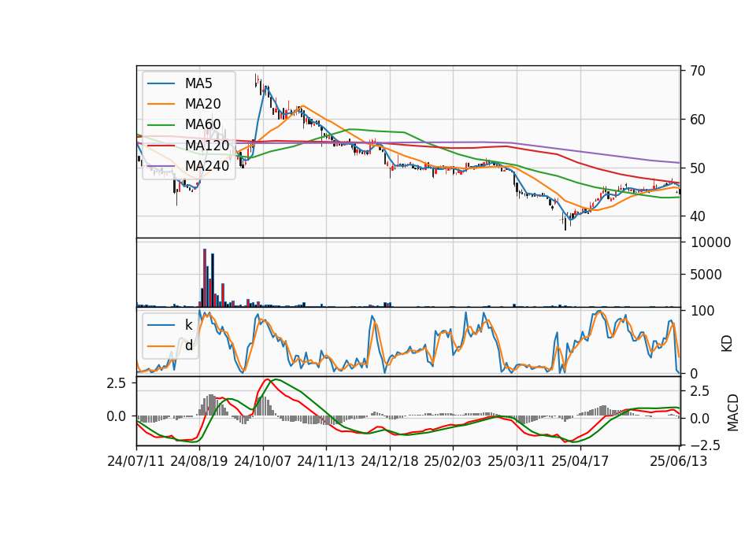This screenshot has height=543, width=756.
Task: Click the orange MA20 legend line sample
Action: click(x=161, y=104)
